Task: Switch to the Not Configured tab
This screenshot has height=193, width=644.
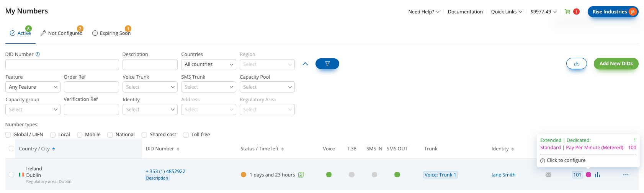Action: pos(62,33)
